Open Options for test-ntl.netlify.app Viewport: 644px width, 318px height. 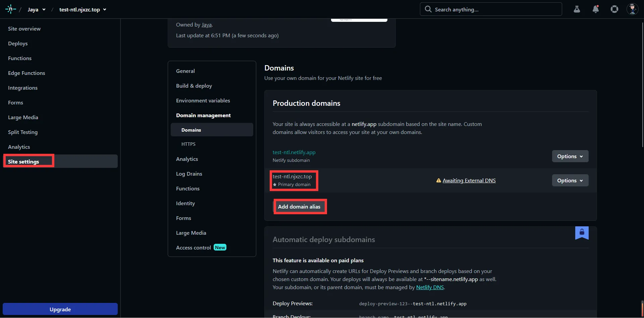[570, 156]
